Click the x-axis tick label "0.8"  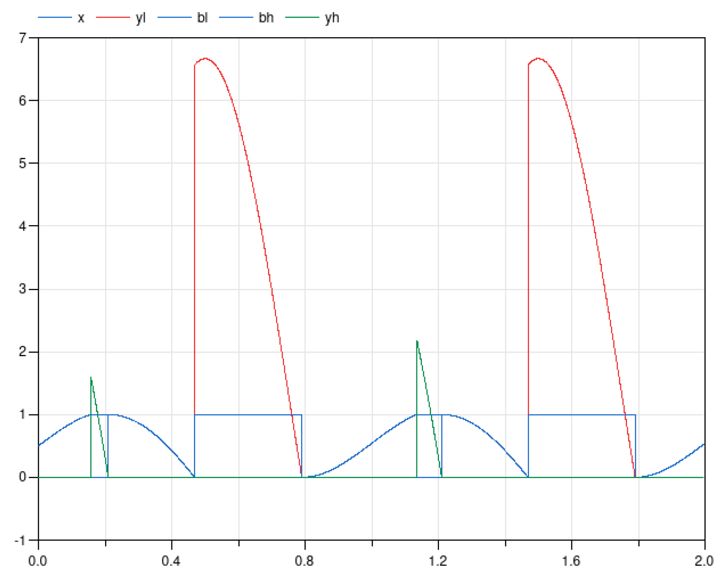tap(305, 561)
